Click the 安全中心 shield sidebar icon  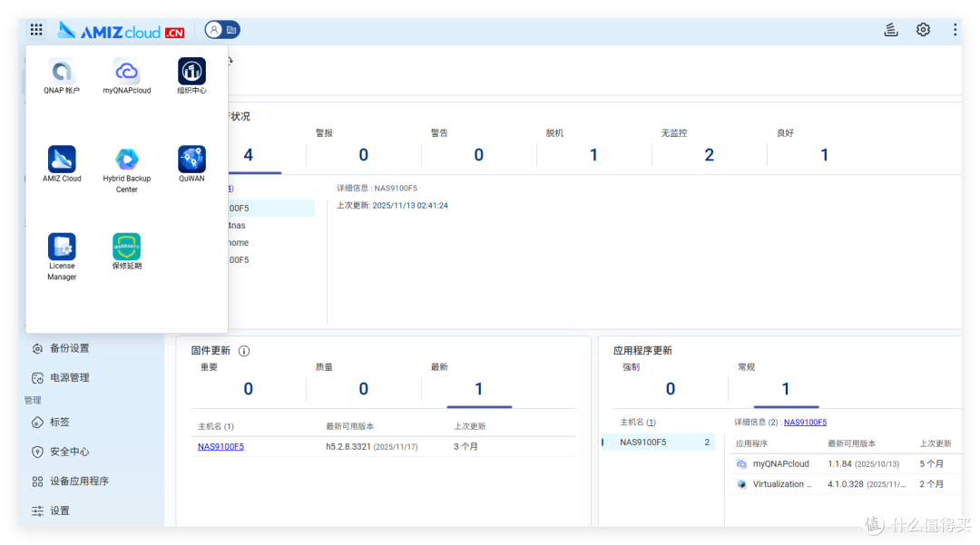37,452
